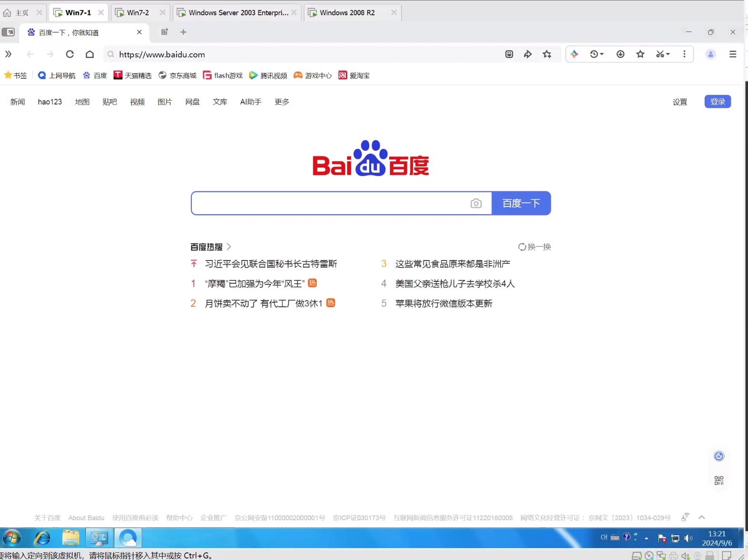The width and height of the screenshot is (748, 560).
Task: Expand the sidebar double-chevron icon
Action: 8,54
